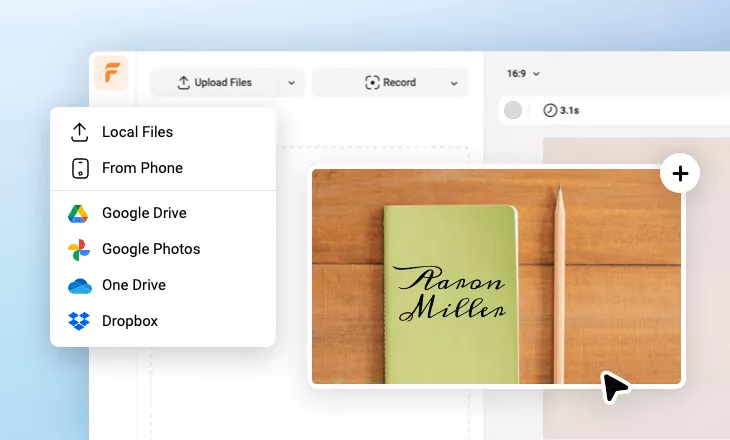
Task: Select Local Files from the menu
Action: click(x=163, y=132)
